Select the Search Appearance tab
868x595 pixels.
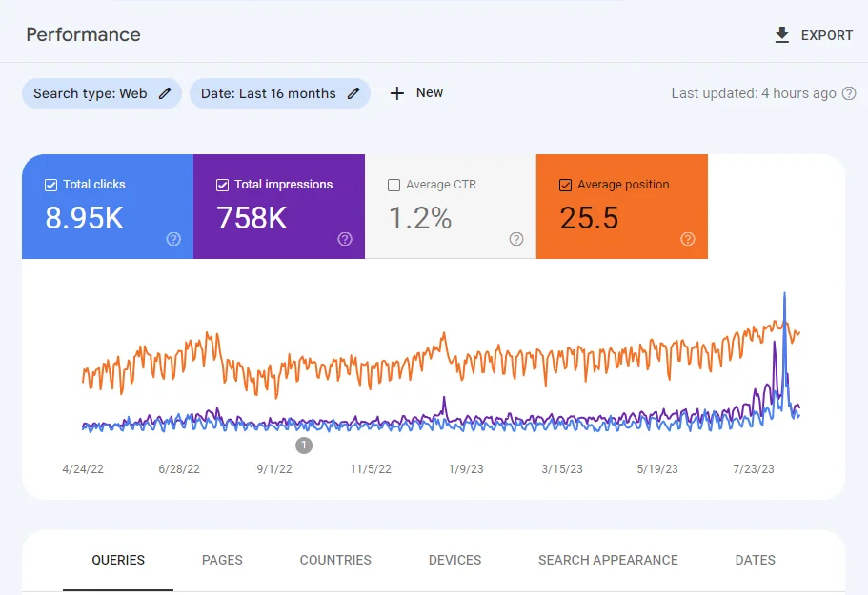pyautogui.click(x=608, y=560)
